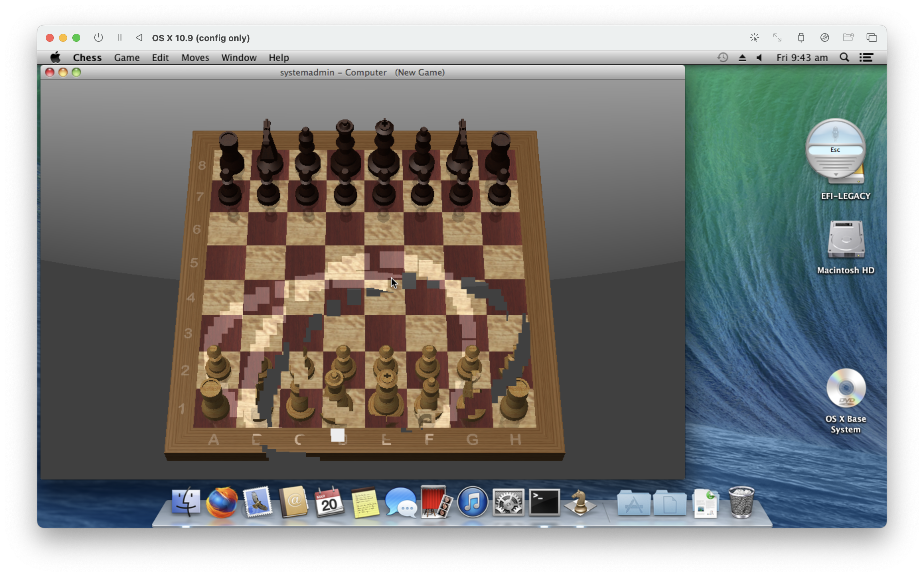Open the volume speaker menu
Image resolution: width=924 pixels, height=577 pixels.
point(759,58)
